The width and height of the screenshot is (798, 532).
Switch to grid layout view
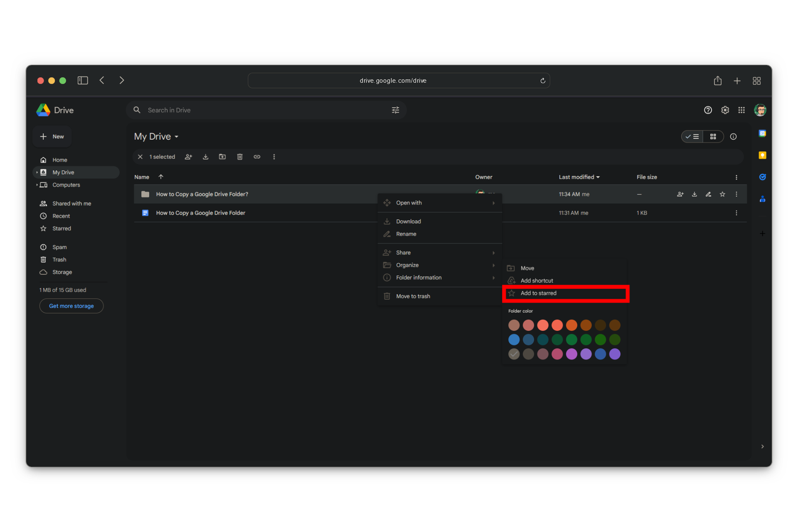pyautogui.click(x=713, y=137)
